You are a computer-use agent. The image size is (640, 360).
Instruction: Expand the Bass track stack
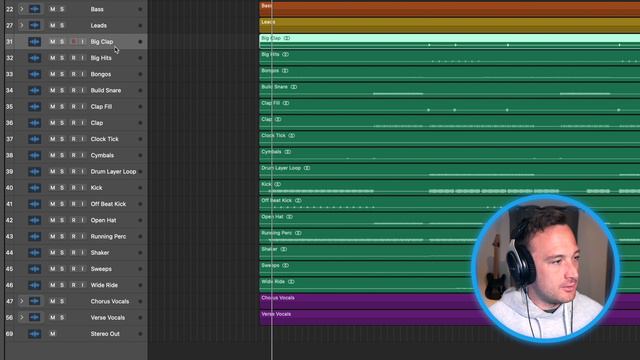22,9
